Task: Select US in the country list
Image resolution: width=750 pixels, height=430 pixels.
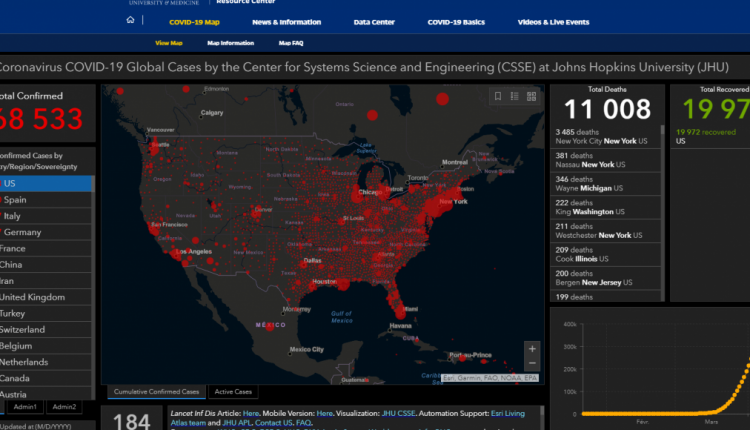Action: pyautogui.click(x=45, y=184)
